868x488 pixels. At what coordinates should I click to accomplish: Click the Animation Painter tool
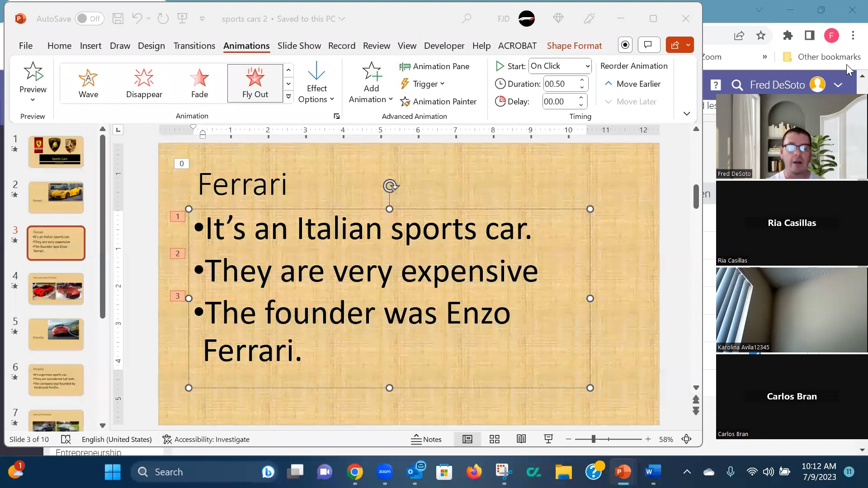tap(438, 102)
